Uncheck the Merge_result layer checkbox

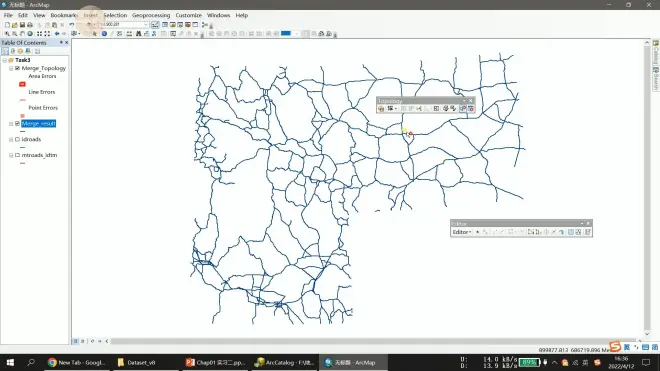(17, 123)
